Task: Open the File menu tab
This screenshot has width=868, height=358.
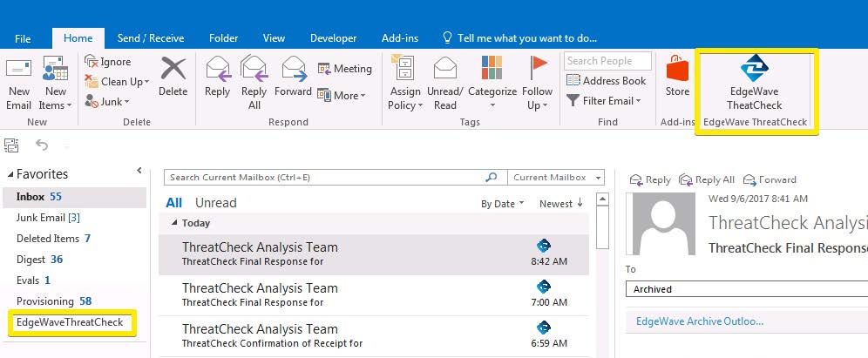Action: tap(23, 38)
